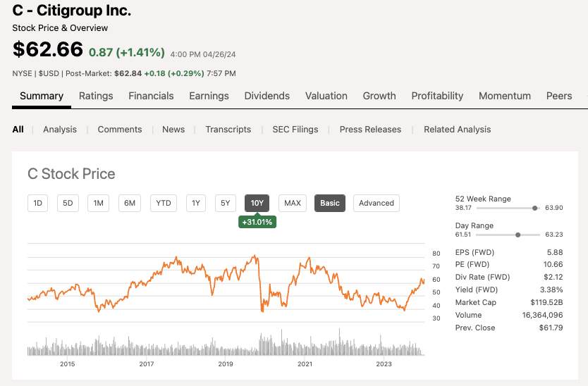588x386 pixels.
Task: Click the Market Cap value $119.52B
Action: [x=546, y=302]
